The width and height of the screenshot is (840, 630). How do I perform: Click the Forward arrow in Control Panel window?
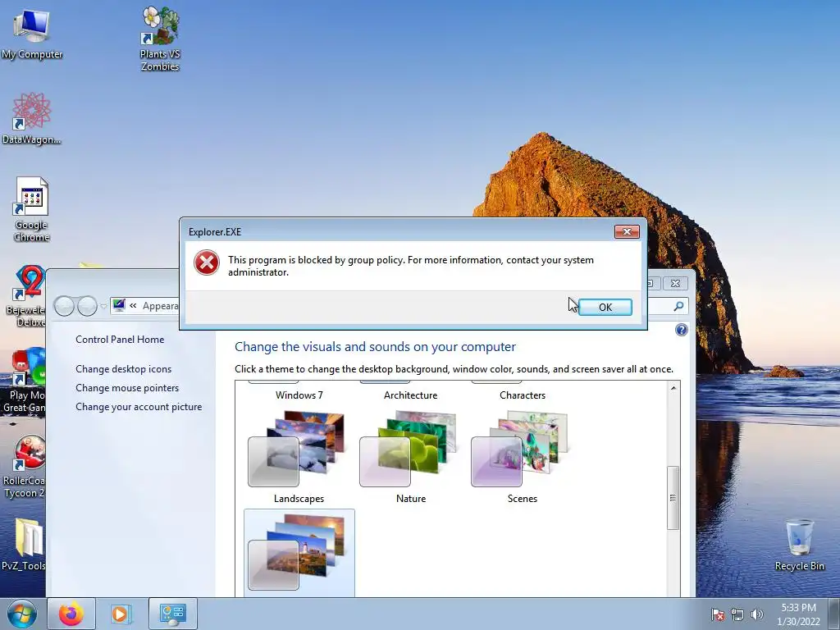[x=87, y=306]
